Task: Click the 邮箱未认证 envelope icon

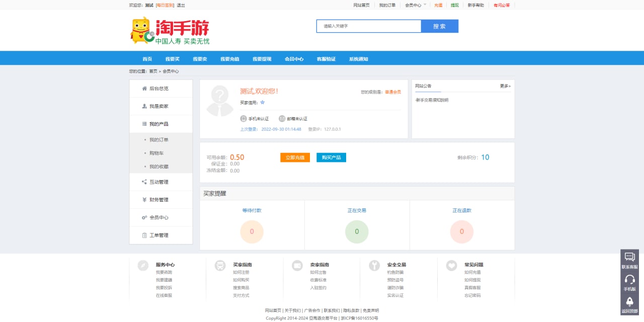Action: (282, 119)
